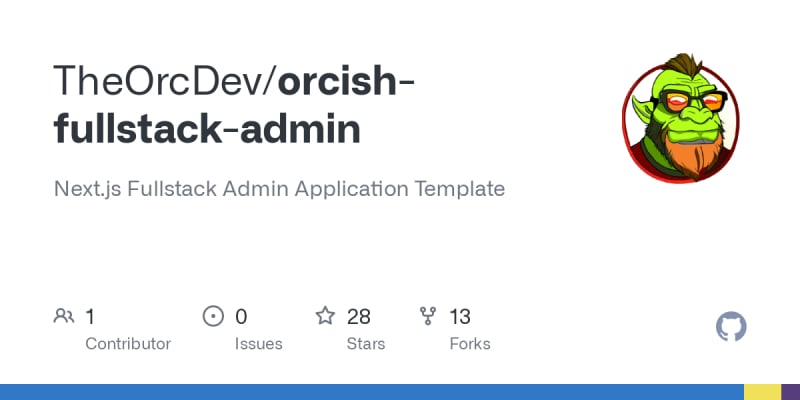The width and height of the screenshot is (800, 400).
Task: Click the issues count '0'
Action: tap(241, 317)
